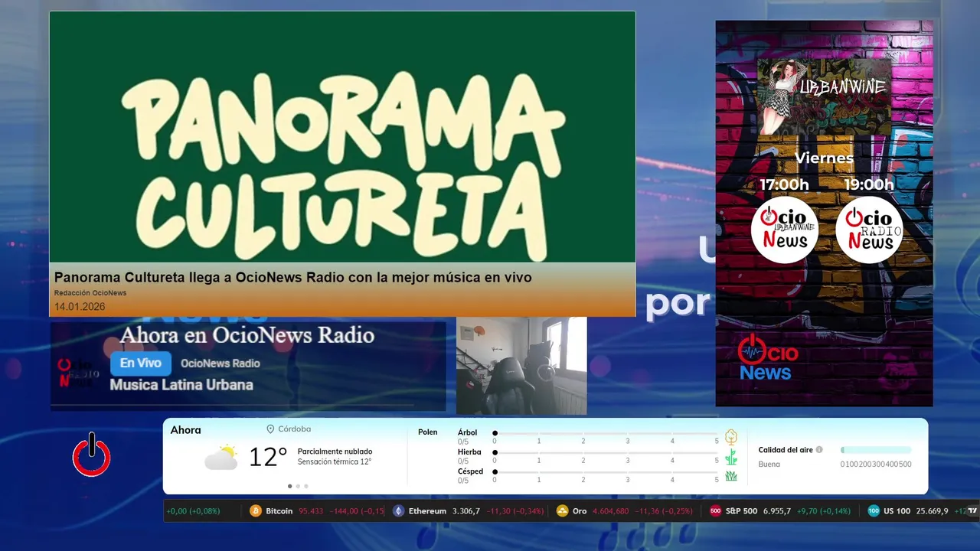
Task: Click the S&P 500 ticker name
Action: tap(741, 511)
